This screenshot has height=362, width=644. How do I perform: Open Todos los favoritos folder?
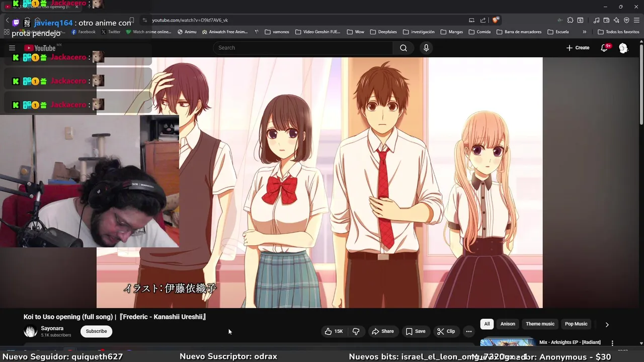point(618,32)
